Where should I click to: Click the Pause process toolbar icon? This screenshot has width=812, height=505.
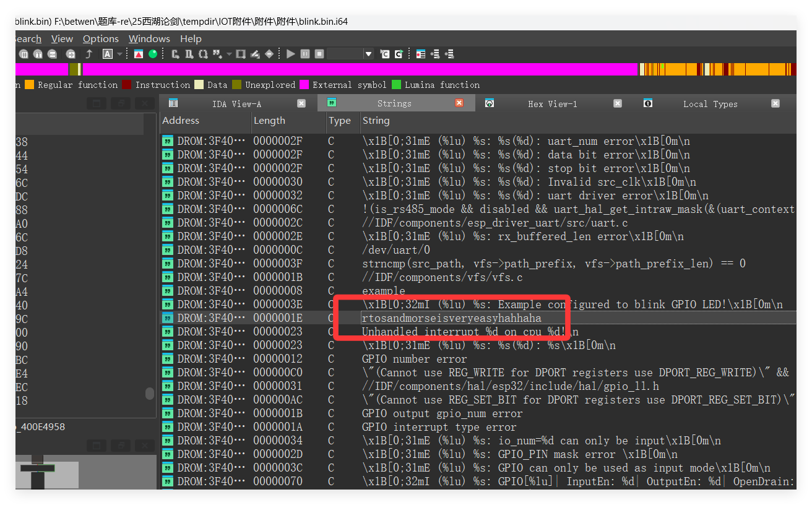(x=305, y=54)
